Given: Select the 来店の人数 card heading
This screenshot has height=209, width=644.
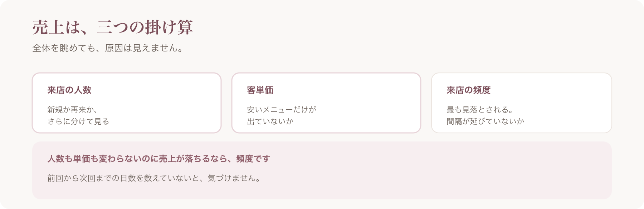Looking at the screenshot, I should [x=69, y=90].
